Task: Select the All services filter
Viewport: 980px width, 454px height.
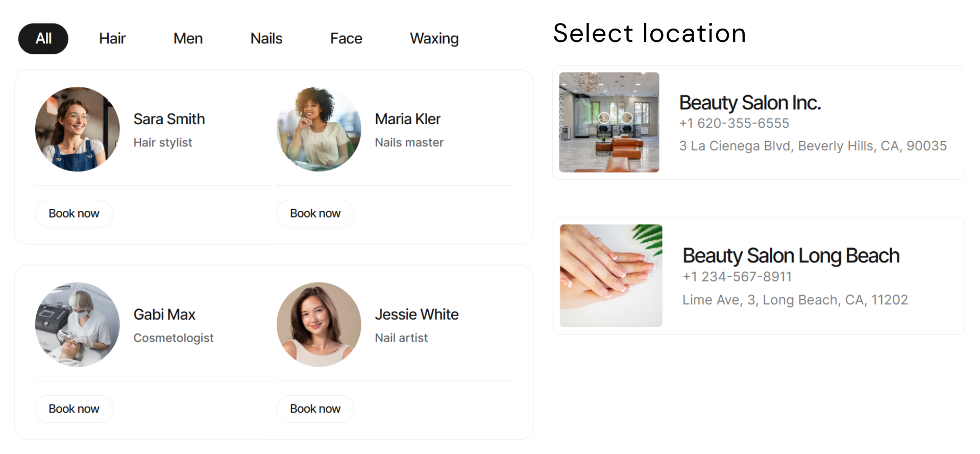Action: coord(43,38)
